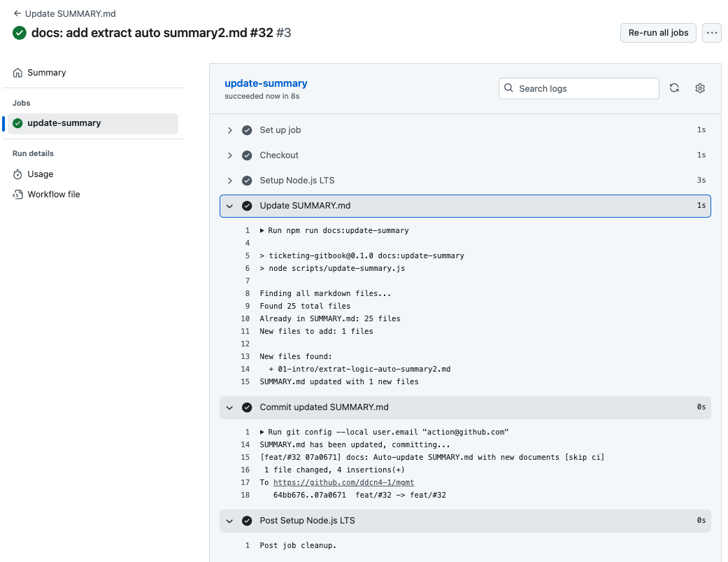Open the github.com/ddcn4-1/mgmt link
728x562 pixels.
(x=343, y=482)
